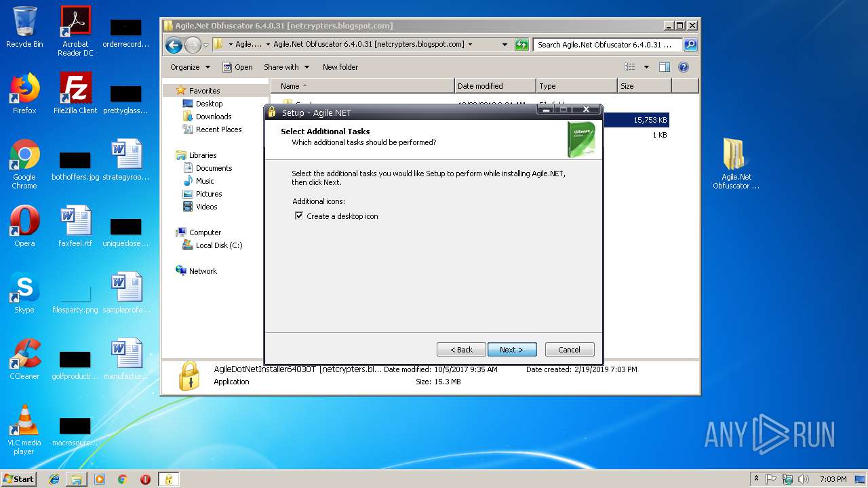The image size is (868, 488).
Task: Open Acrobat Reader DC shortcut
Action: (75, 31)
